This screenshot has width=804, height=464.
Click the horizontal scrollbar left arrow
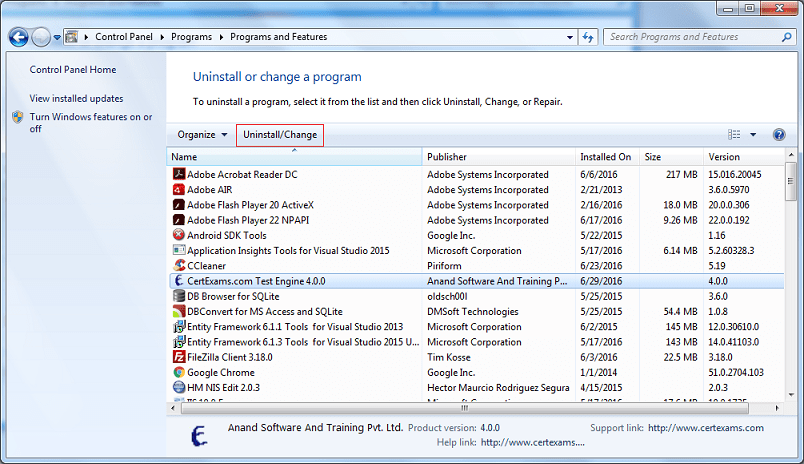point(173,408)
